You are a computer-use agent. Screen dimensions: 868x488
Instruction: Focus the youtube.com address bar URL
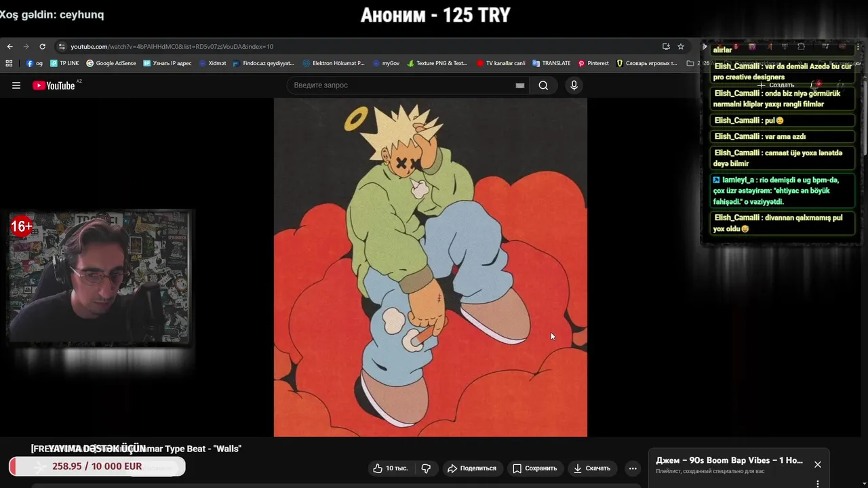(172, 47)
